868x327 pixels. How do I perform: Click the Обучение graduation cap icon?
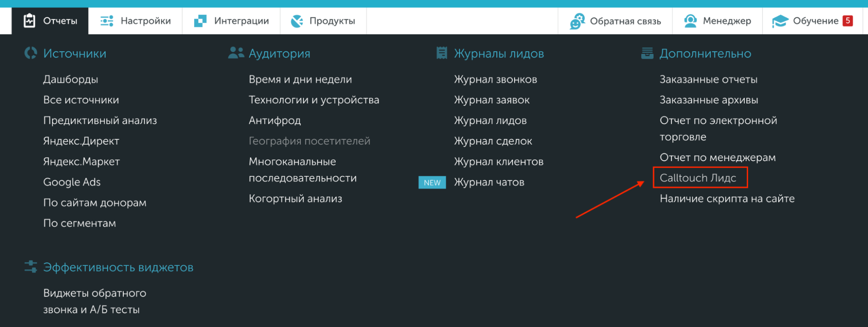780,21
